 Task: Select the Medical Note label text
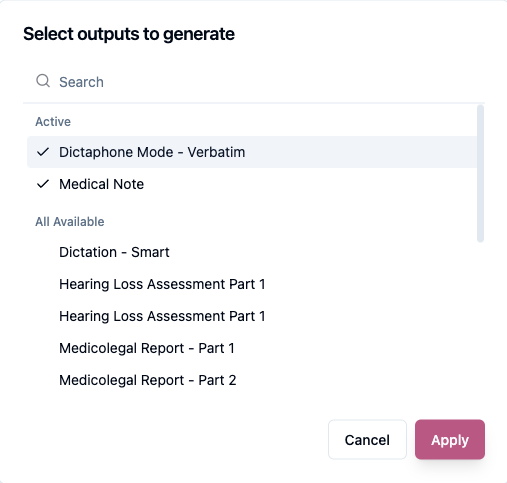pyautogui.click(x=101, y=184)
